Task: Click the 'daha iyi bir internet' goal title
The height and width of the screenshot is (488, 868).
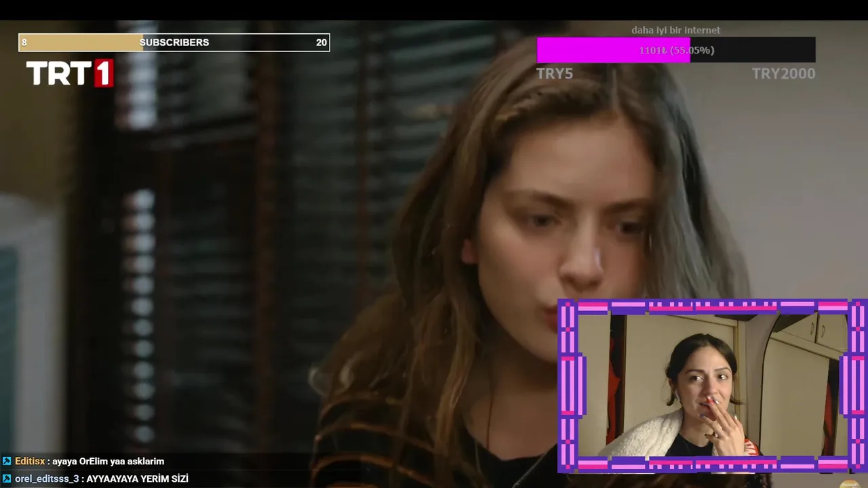Action: [675, 30]
